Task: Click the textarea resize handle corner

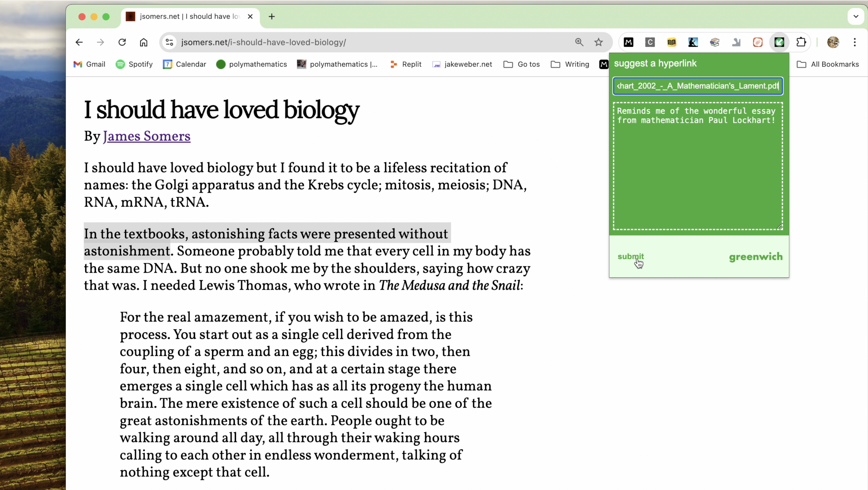Action: point(779,227)
